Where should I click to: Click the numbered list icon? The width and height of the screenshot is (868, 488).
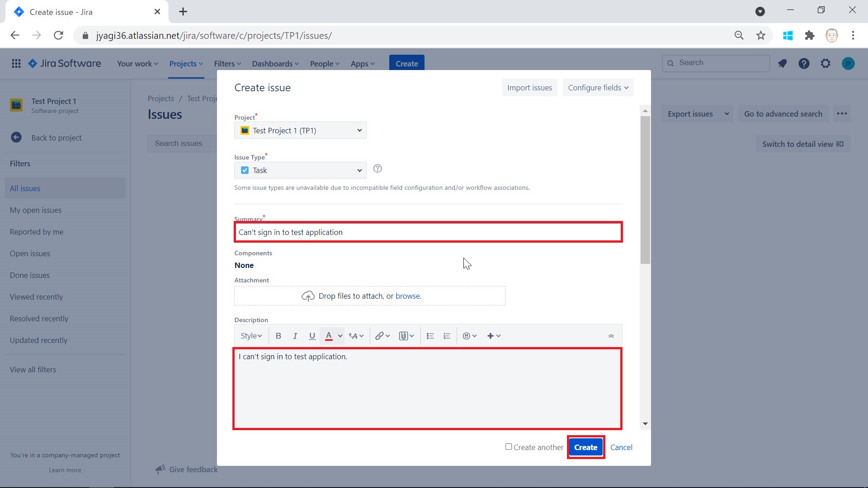click(447, 335)
